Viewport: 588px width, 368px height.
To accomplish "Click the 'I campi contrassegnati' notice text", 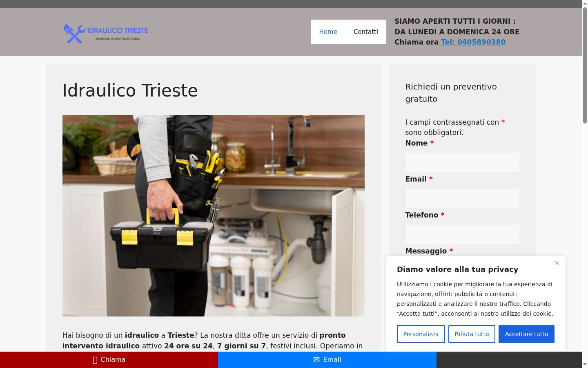I will [455, 127].
